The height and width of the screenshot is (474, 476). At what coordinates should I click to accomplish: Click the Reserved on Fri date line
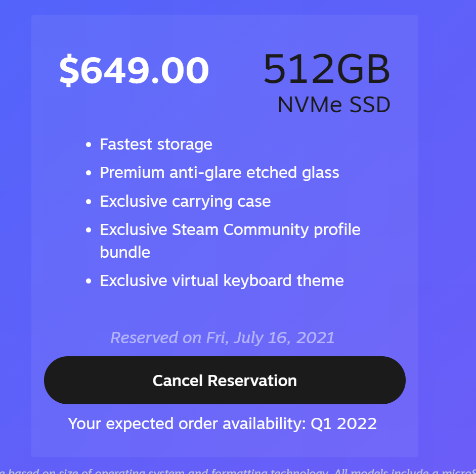(223, 338)
